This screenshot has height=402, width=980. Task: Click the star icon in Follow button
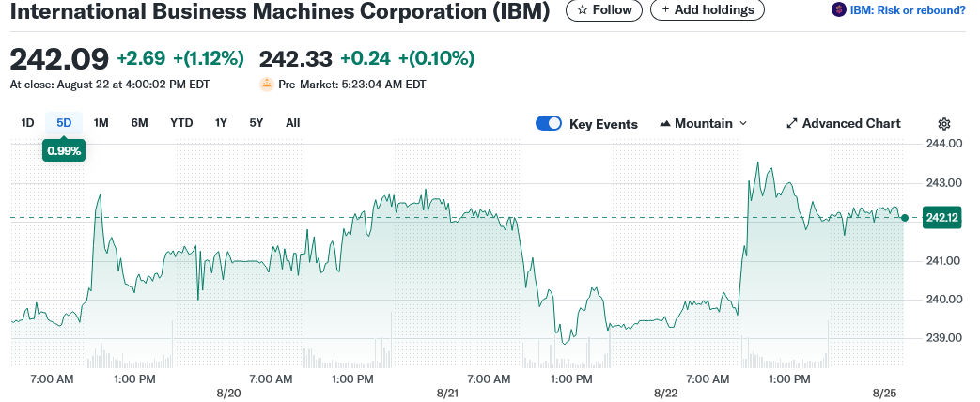[x=582, y=10]
